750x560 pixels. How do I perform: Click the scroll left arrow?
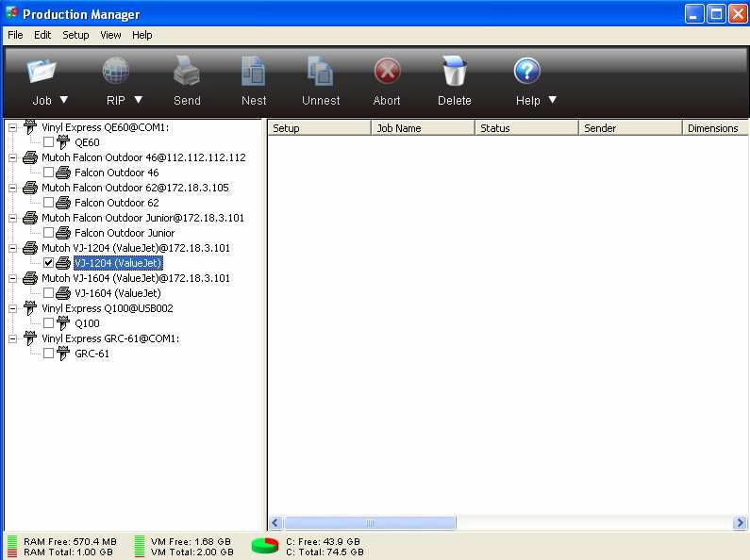tap(275, 522)
